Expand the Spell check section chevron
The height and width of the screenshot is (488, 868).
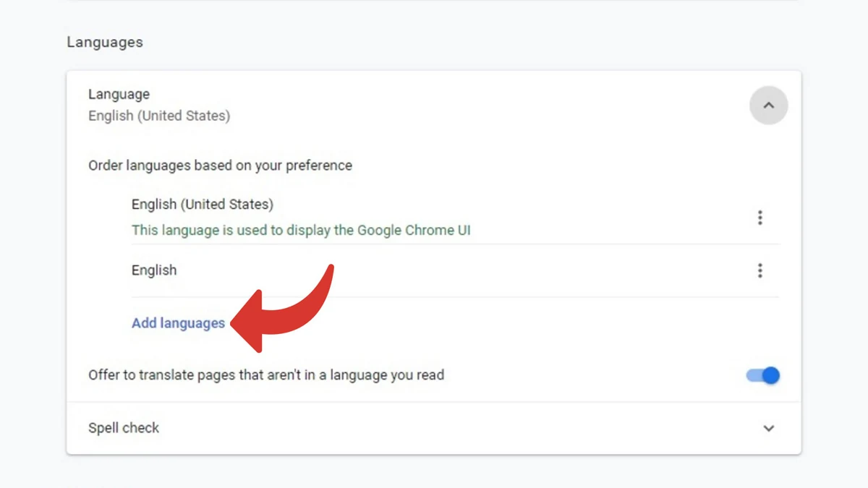pyautogui.click(x=768, y=428)
